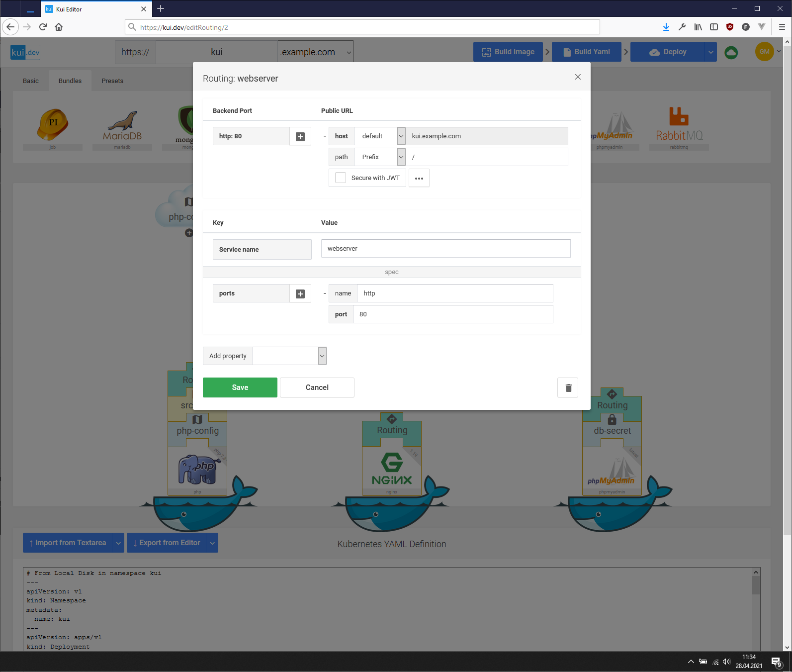Click the green cloud status icon
The width and height of the screenshot is (792, 672).
tap(731, 52)
